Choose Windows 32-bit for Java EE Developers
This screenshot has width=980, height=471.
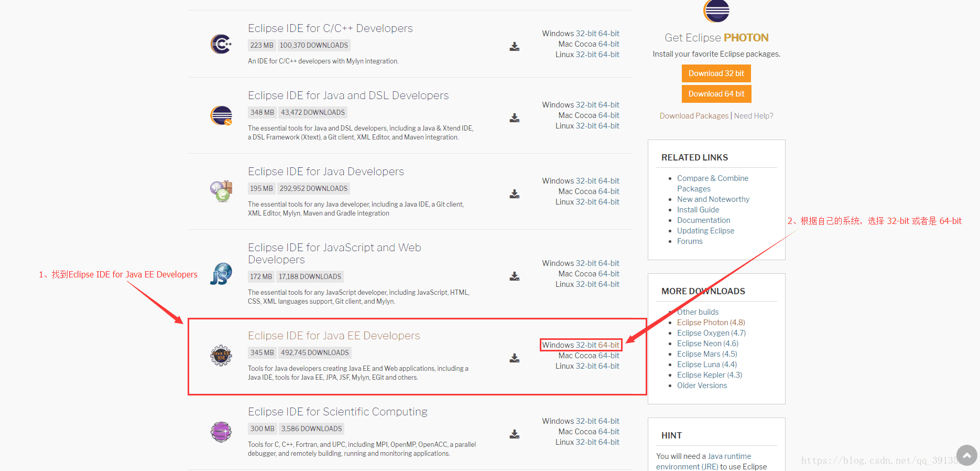(586, 345)
